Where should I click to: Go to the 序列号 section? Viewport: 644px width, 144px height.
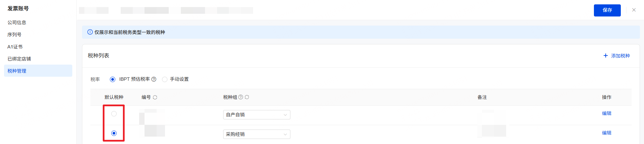(x=14, y=35)
